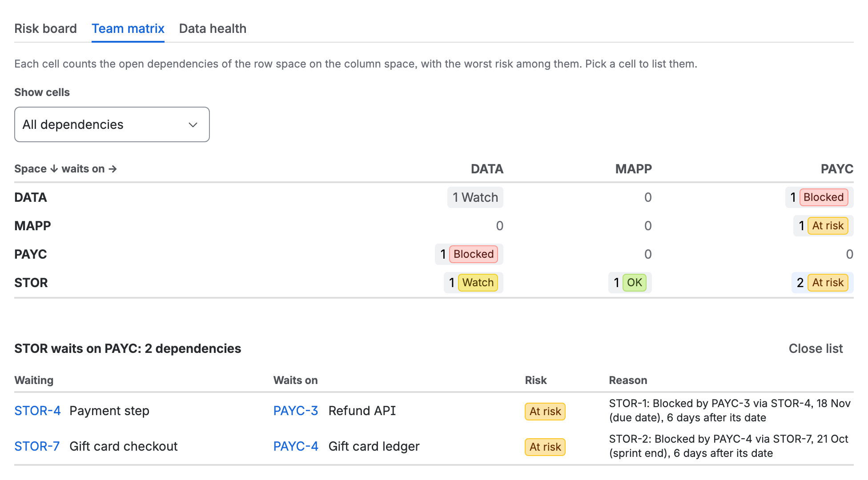The height and width of the screenshot is (480, 868).
Task: Pick the STOR waits on PAYC 2 At risk cell
Action: pyautogui.click(x=823, y=283)
